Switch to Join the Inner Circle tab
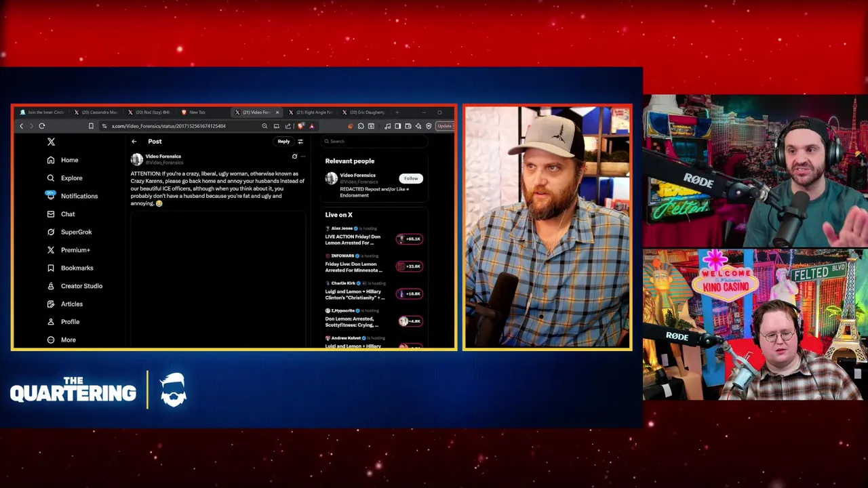The image size is (868, 488). (x=43, y=112)
